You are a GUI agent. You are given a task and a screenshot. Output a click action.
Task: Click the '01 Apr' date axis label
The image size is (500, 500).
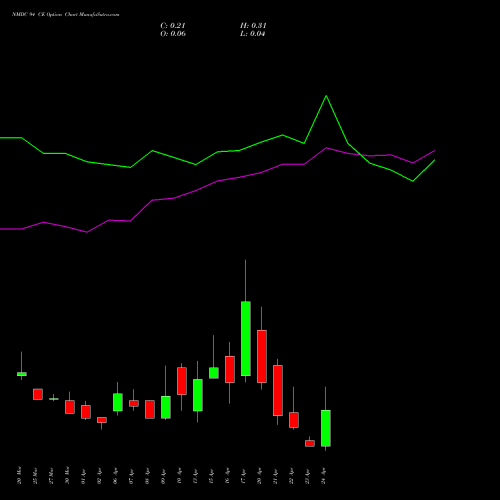tap(83, 476)
